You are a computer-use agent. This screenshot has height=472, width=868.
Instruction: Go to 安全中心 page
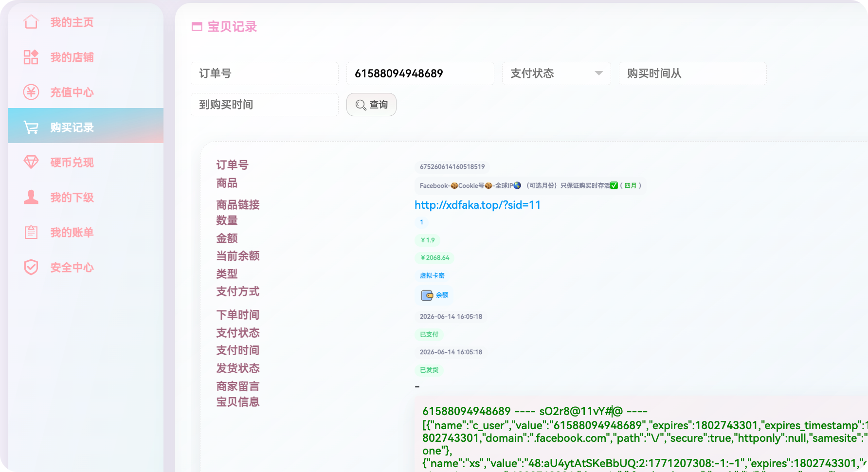[x=86, y=267]
